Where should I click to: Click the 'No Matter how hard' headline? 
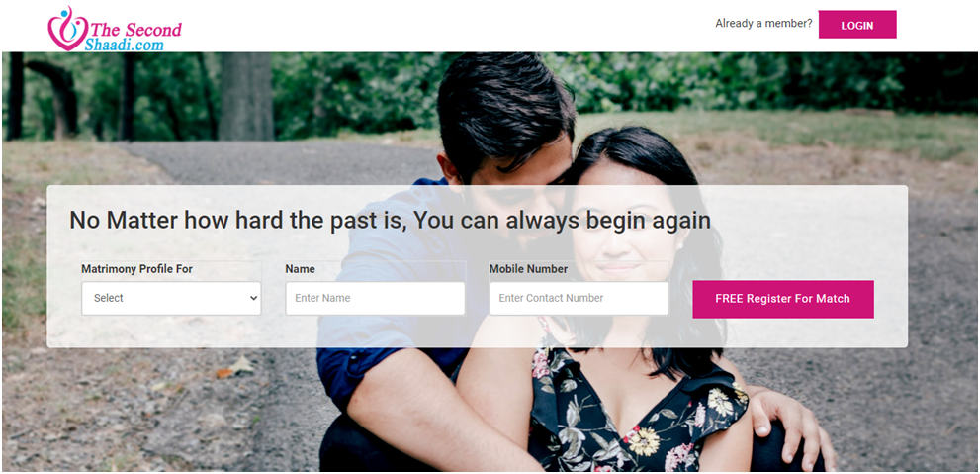[x=390, y=220]
